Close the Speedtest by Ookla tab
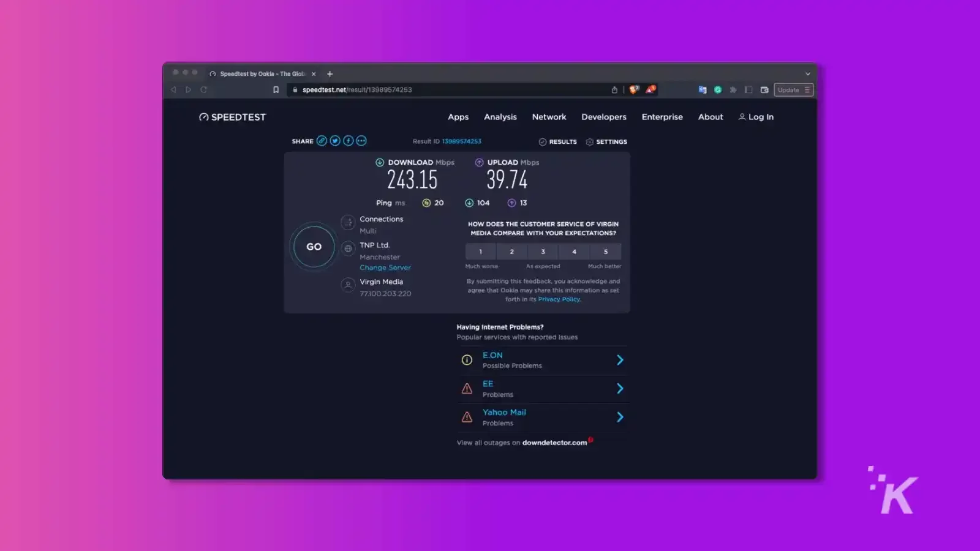The height and width of the screenshot is (551, 980). coord(314,73)
